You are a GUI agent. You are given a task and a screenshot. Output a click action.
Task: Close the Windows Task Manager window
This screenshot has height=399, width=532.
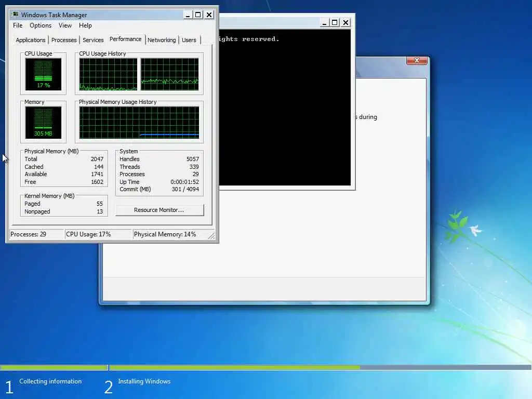click(209, 15)
